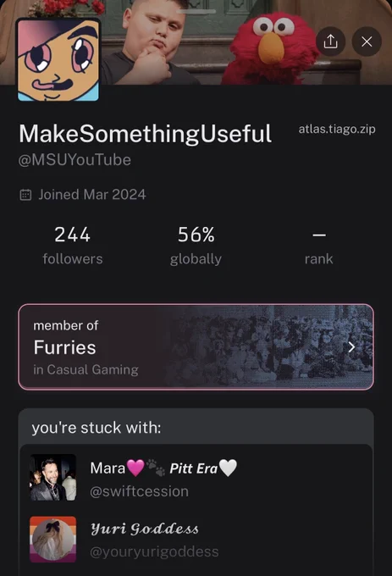392x576 pixels.
Task: Open the calendar icon beside Joined Mar 2024
Action: click(25, 195)
